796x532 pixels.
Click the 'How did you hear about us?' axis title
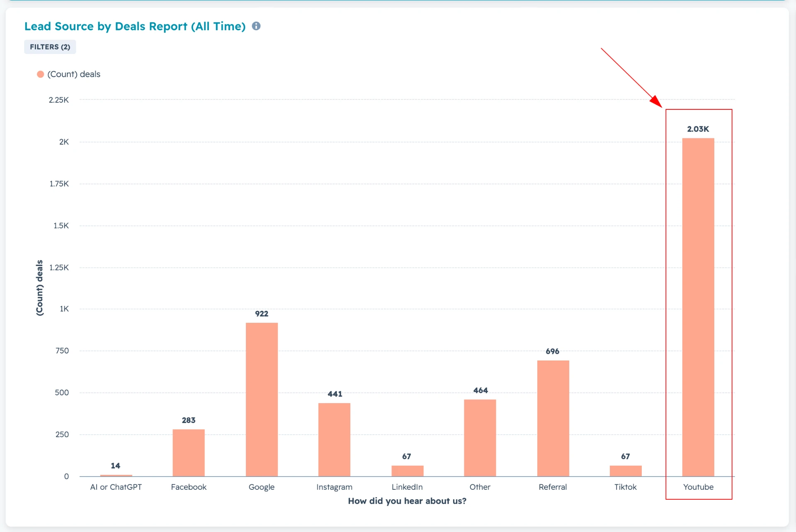407,501
